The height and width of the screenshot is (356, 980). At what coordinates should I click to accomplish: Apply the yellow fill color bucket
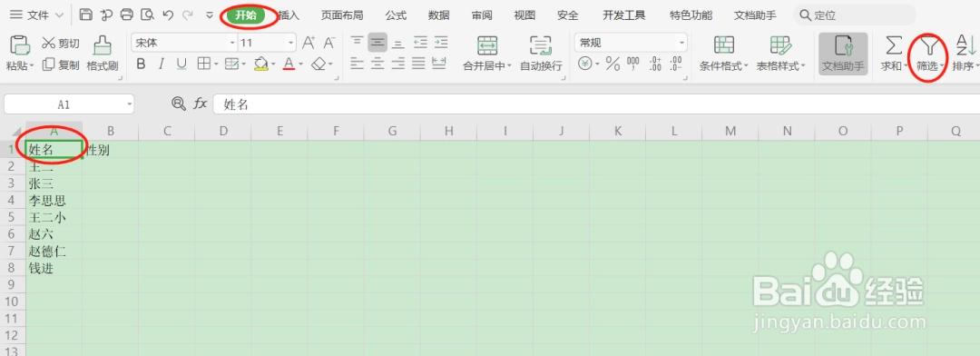point(261,64)
